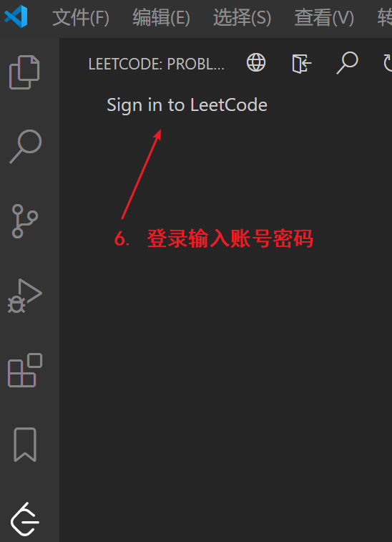This screenshot has width=392, height=542.
Task: Open the Bookmarks view in activity bar
Action: coord(25,445)
